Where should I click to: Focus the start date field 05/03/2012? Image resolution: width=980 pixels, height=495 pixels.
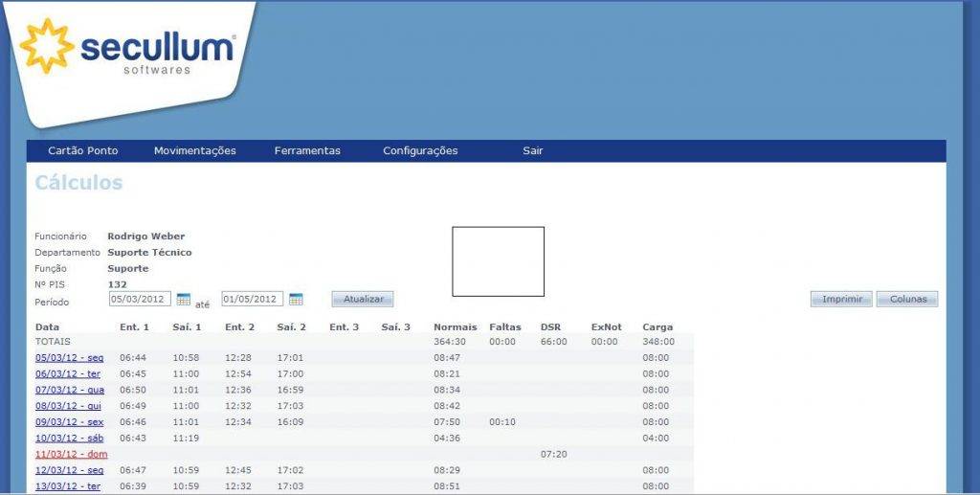(140, 299)
